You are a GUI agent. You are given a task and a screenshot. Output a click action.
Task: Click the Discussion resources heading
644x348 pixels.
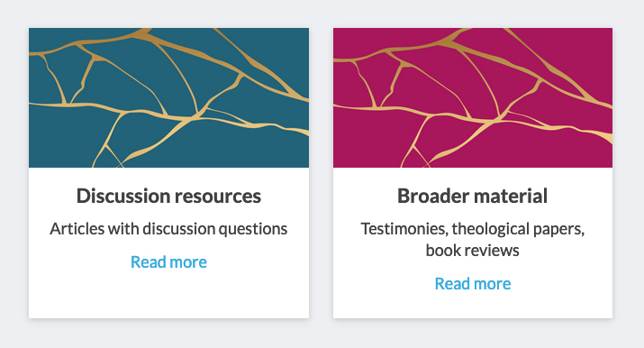[168, 196]
